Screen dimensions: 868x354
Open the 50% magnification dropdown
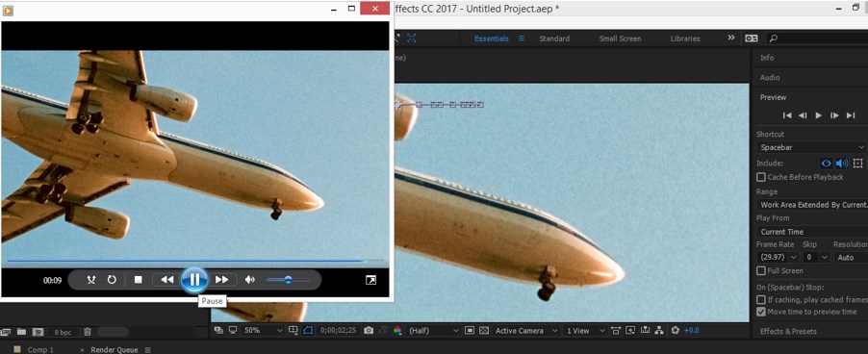click(x=263, y=330)
